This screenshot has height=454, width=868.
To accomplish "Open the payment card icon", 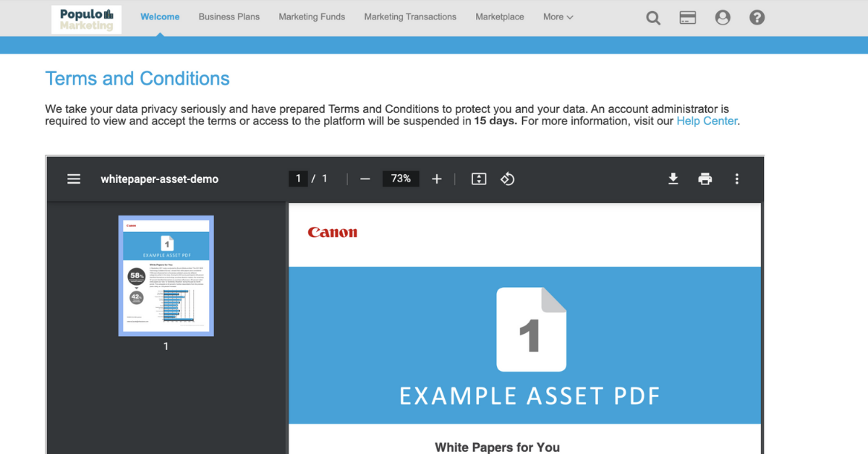I will 688,17.
